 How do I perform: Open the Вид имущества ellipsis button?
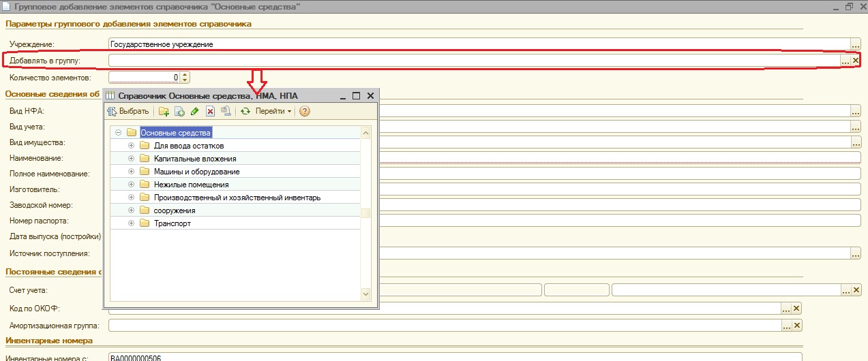pyautogui.click(x=856, y=142)
